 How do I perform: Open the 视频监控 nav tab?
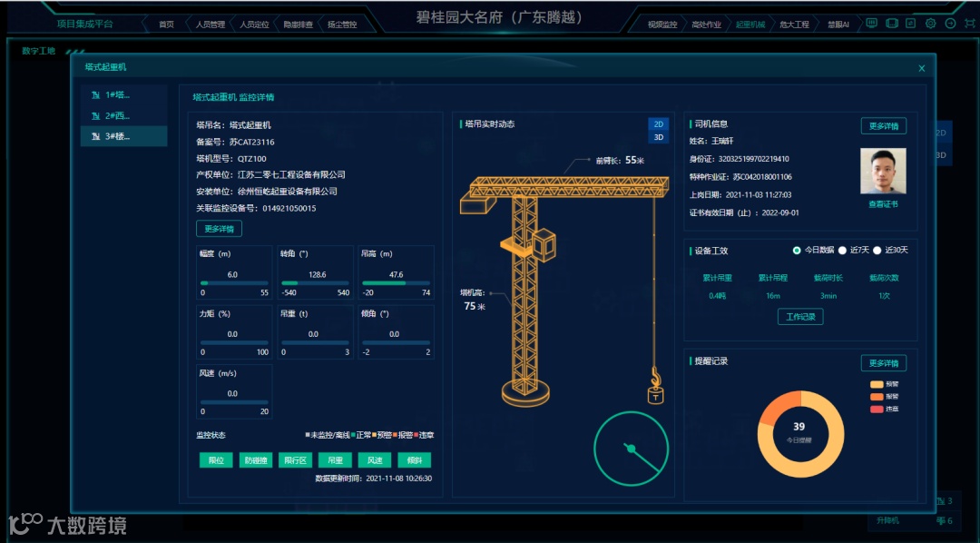click(x=662, y=25)
